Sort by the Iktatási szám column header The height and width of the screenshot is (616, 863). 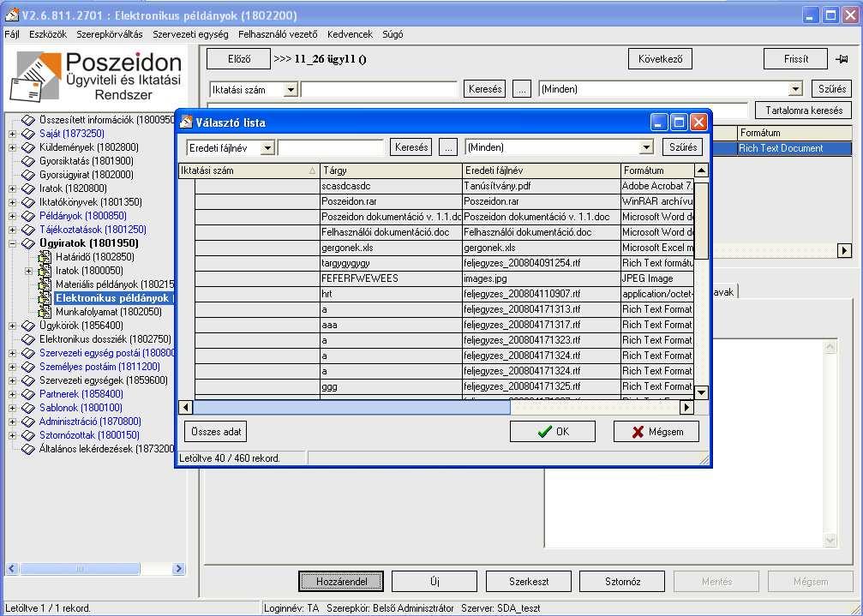(x=249, y=170)
